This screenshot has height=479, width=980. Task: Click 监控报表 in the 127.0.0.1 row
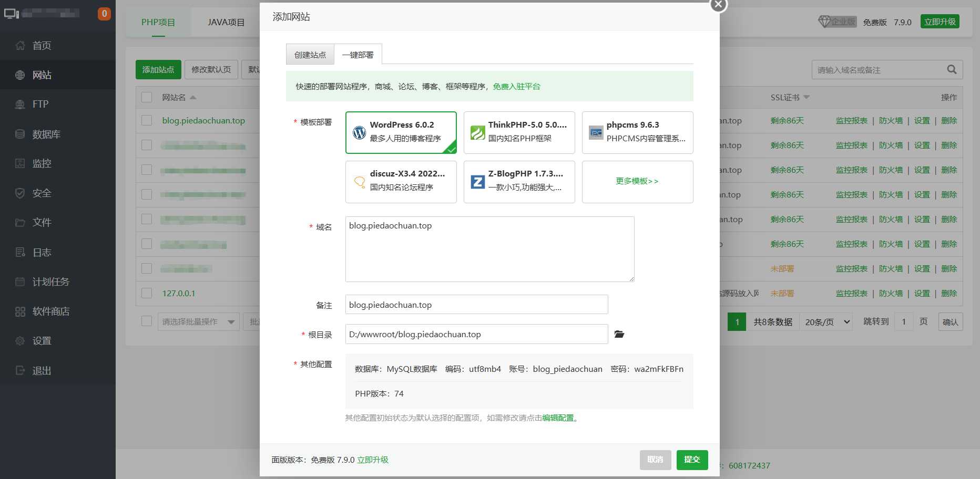pos(852,293)
